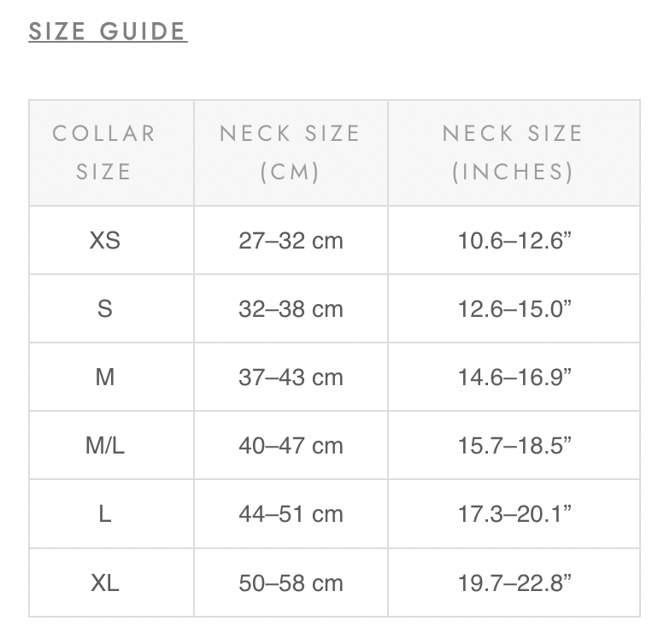Click the 19.7–22.8" inches cell
The image size is (670, 644).
click(514, 583)
